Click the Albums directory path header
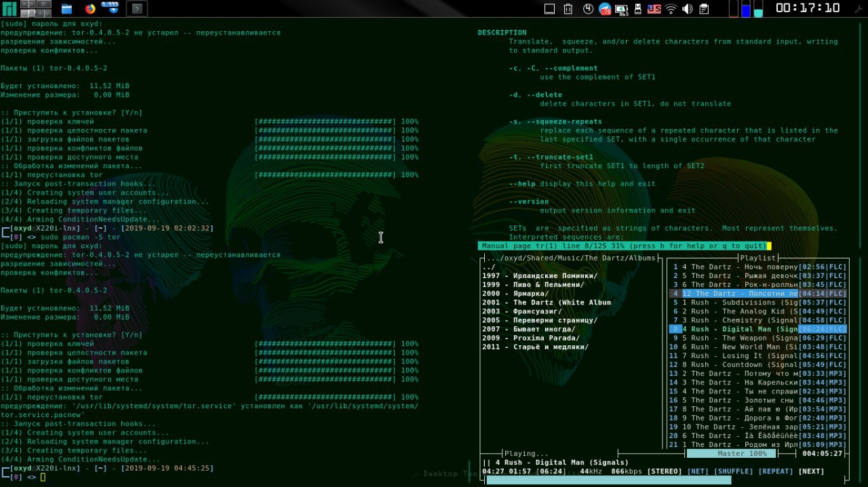Image resolution: width=868 pixels, height=487 pixels. point(571,258)
